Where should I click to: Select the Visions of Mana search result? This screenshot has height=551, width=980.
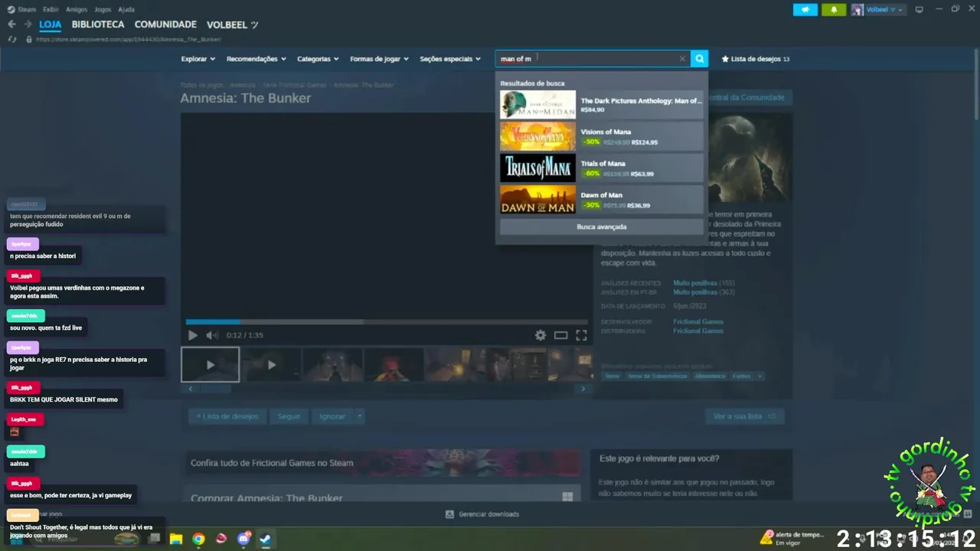tap(601, 136)
